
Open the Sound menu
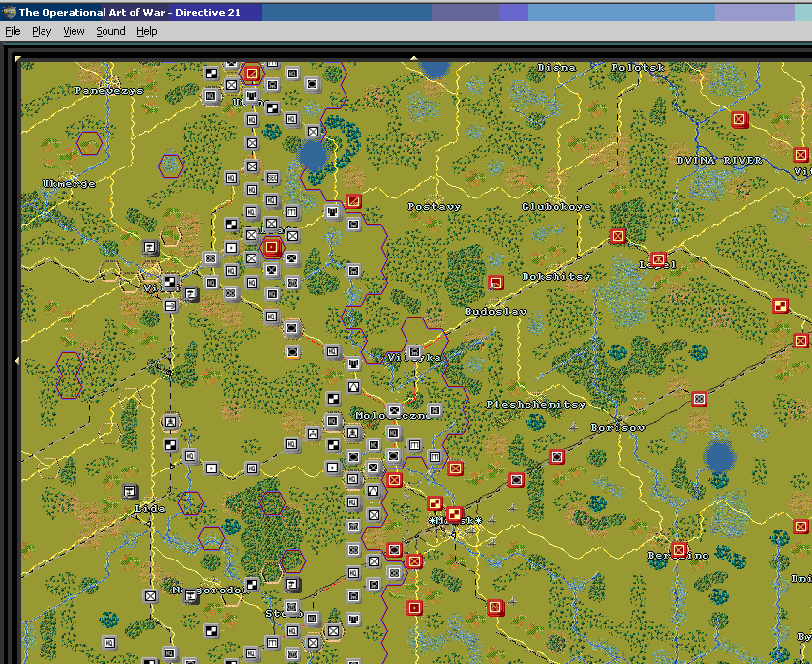(x=110, y=31)
